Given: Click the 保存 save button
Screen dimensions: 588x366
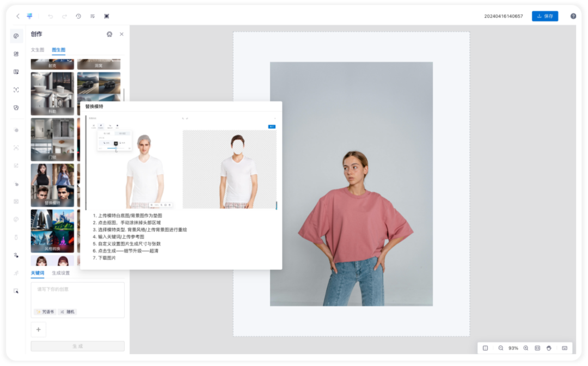Looking at the screenshot, I should click(x=545, y=16).
